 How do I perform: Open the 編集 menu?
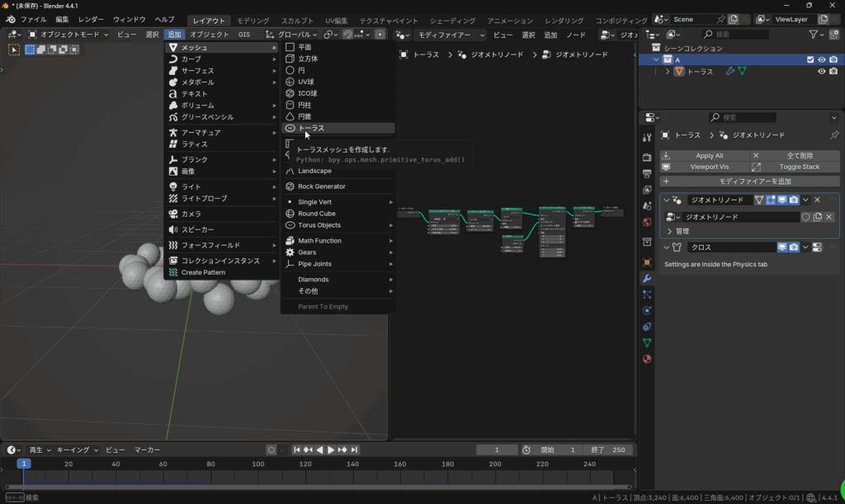(x=62, y=20)
